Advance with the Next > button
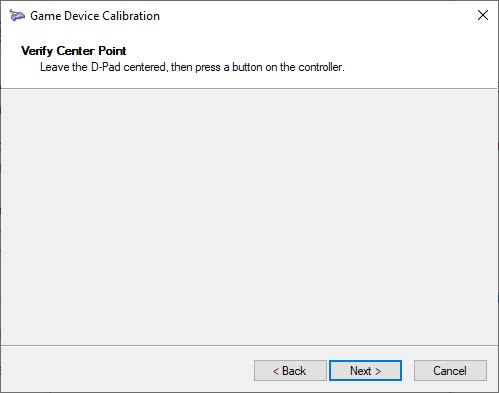This screenshot has height=393, width=499. coord(365,370)
